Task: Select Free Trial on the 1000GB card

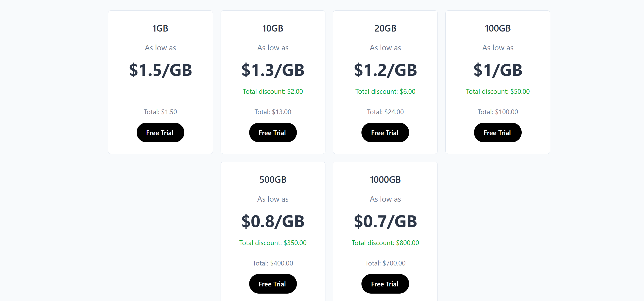Action: (385, 284)
